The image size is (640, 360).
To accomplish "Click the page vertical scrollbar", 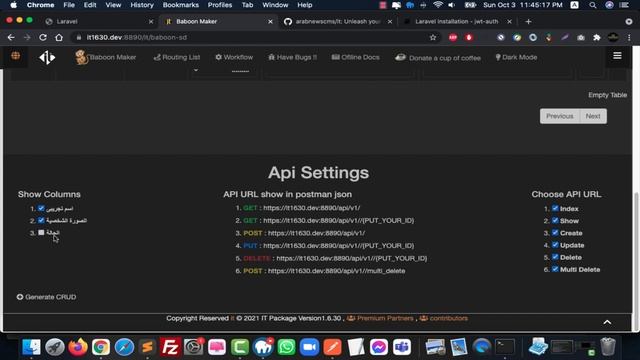I will tap(636, 261).
